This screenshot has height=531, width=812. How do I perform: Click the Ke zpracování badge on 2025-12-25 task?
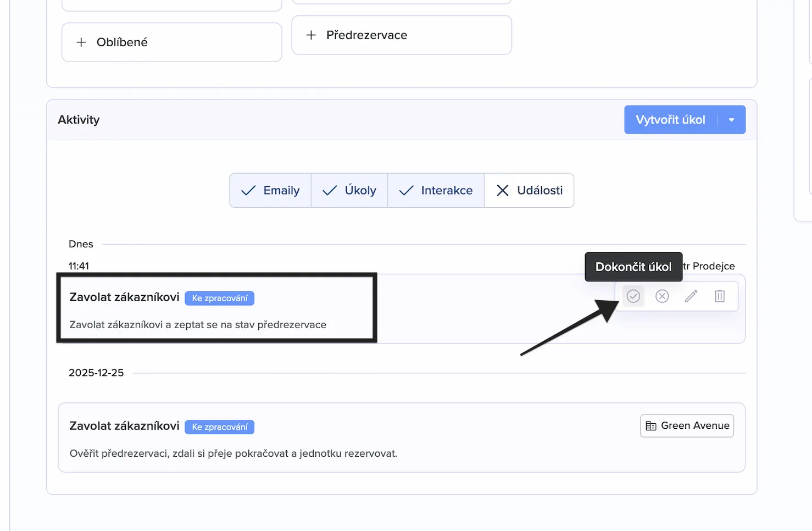(x=220, y=427)
